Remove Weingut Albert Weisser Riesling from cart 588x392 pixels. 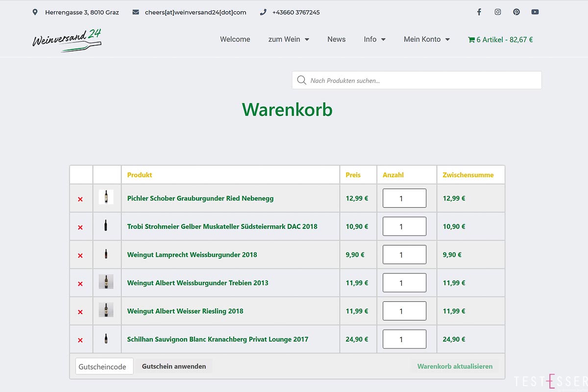[80, 312]
